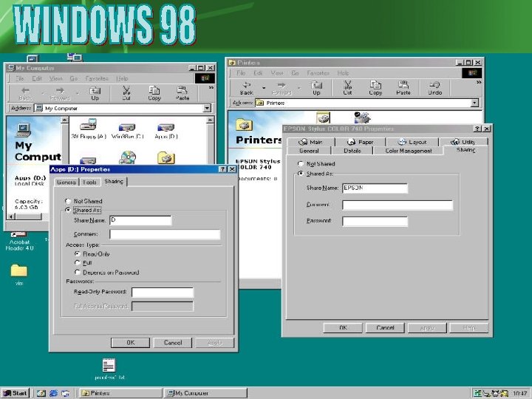Image resolution: width=532 pixels, height=399 pixels.
Task: Click the Start button
Action: pyautogui.click(x=15, y=393)
